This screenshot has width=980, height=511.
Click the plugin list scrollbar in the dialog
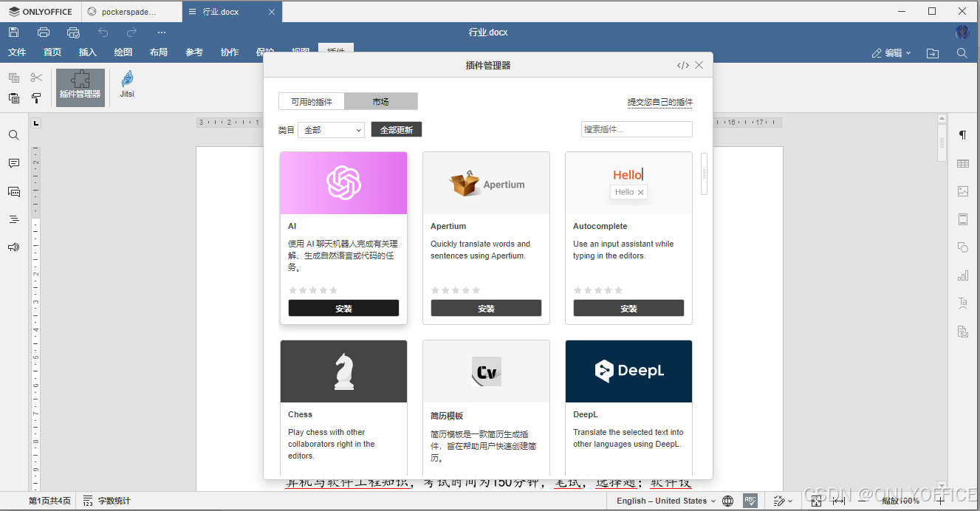(705, 174)
